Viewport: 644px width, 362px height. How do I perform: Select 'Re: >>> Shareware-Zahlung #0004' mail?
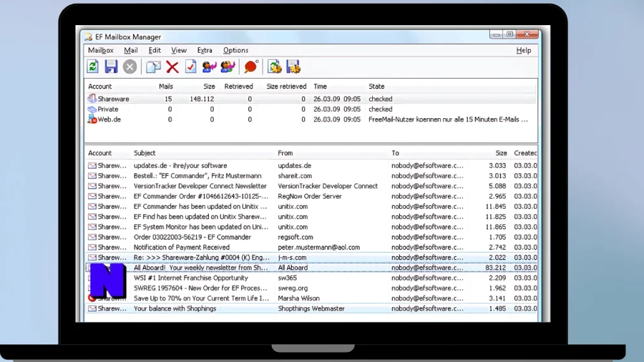point(201,257)
